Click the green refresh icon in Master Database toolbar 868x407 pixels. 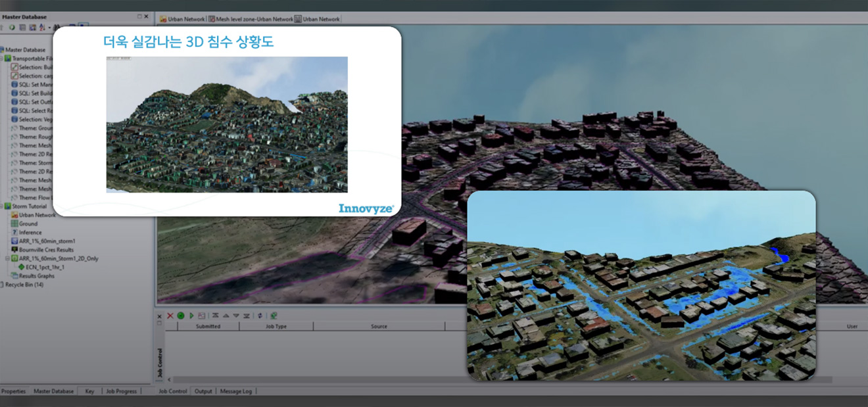[x=12, y=28]
